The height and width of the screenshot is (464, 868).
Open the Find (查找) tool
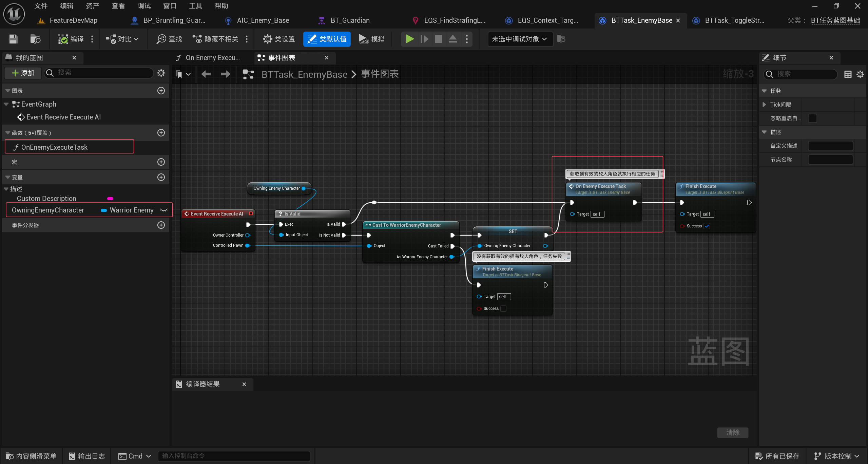[x=169, y=39]
